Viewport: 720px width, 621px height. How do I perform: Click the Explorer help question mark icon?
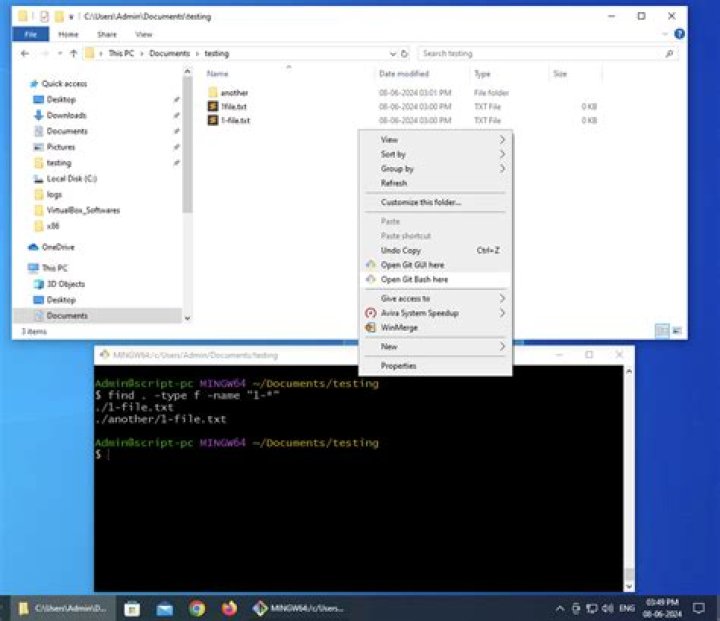coord(679,34)
